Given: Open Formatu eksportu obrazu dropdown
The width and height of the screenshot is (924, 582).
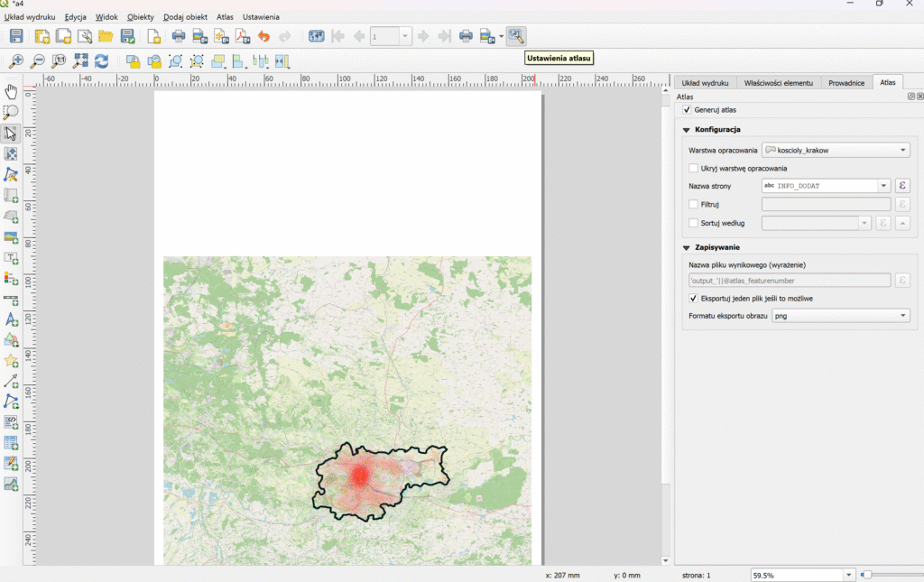Looking at the screenshot, I should point(841,316).
